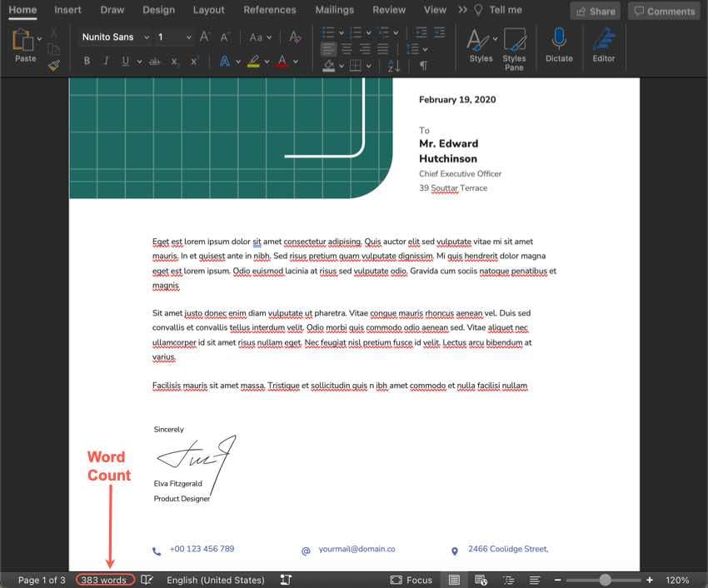This screenshot has width=708, height=588.
Task: Click the Sort icon
Action: tap(391, 67)
